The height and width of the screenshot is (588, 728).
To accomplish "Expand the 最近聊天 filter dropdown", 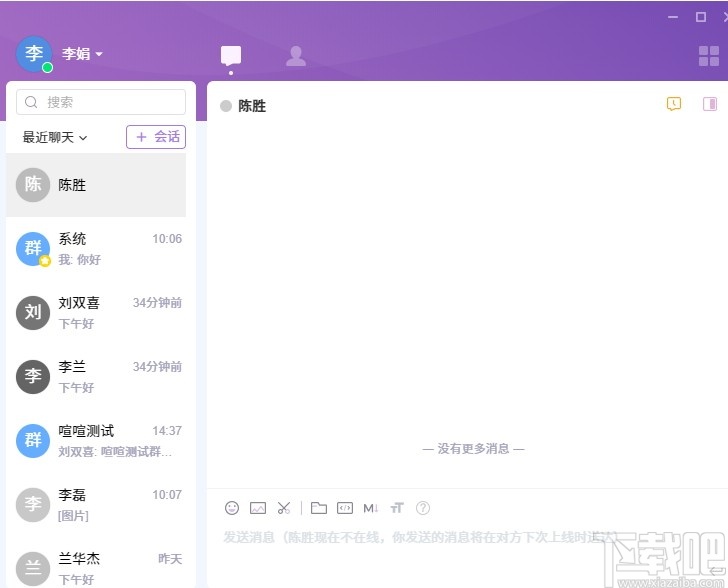I will click(55, 137).
